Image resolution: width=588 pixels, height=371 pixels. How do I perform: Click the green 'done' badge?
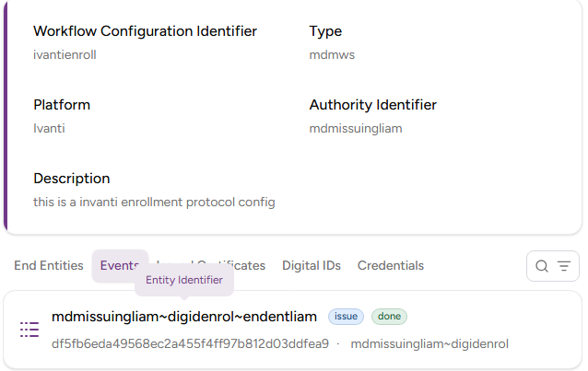(x=389, y=317)
